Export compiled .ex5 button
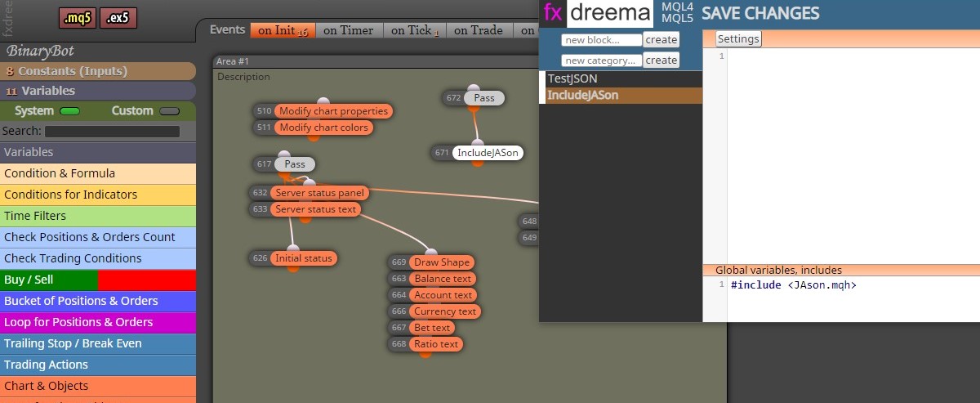Image resolution: width=980 pixels, height=403 pixels. pyautogui.click(x=118, y=17)
